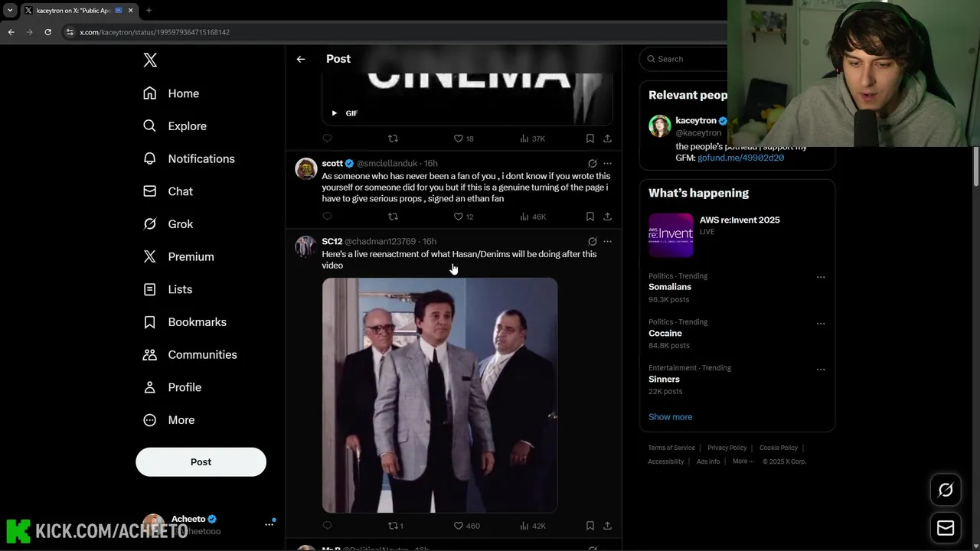Open more options for Somalians trend
Viewport: 980px width, 551px height.
click(x=821, y=277)
